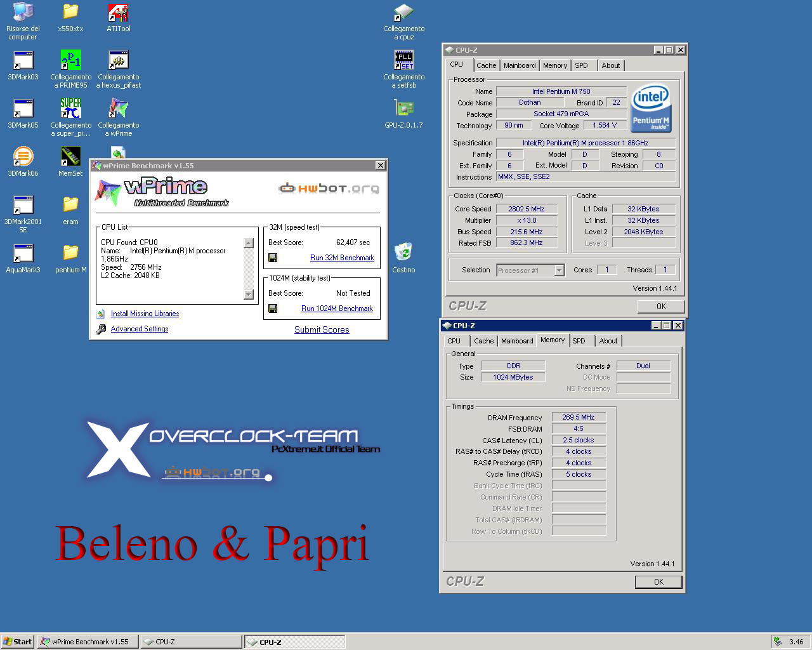Click the taskbar clock 3.46
The width and height of the screenshot is (812, 650).
click(796, 642)
